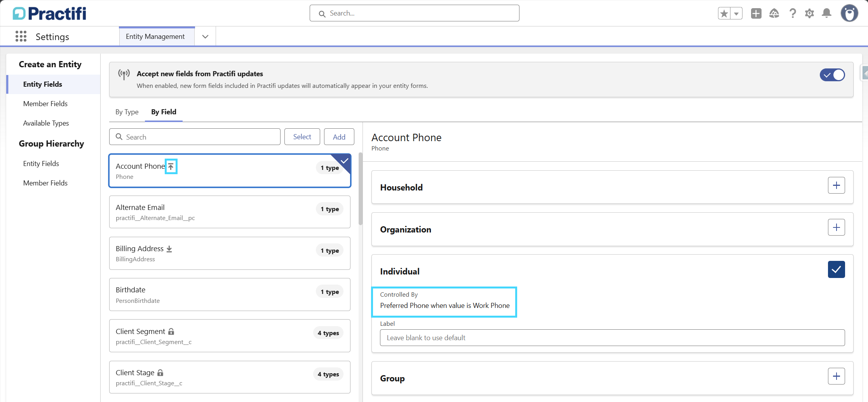
Task: Open the Entity Management tab dropdown chevron
Action: [206, 37]
